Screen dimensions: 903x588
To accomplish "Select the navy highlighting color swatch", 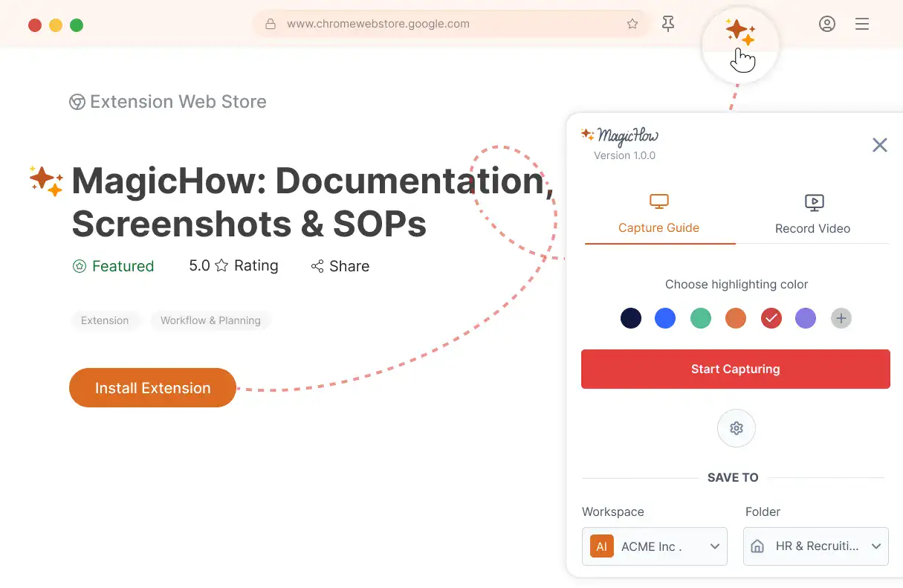I will 630,317.
